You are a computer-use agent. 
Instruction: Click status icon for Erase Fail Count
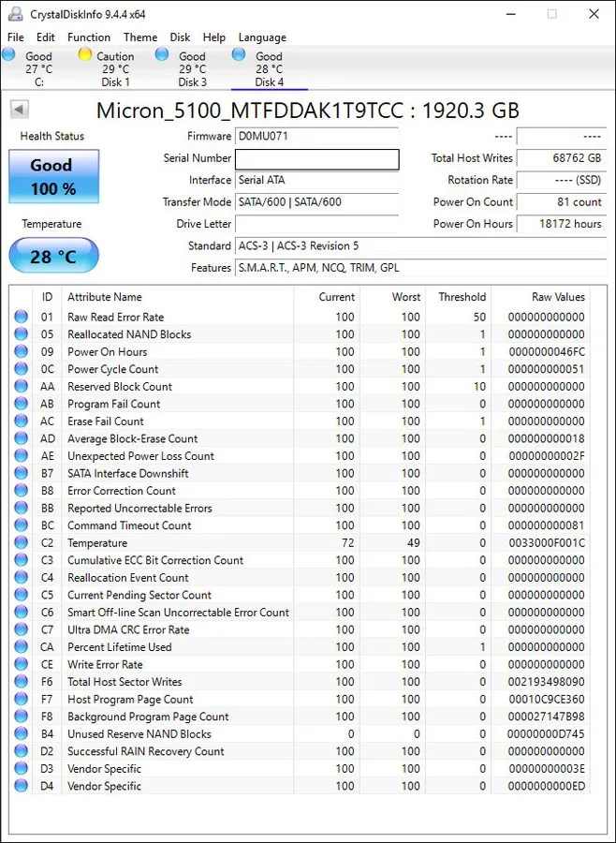click(x=21, y=421)
